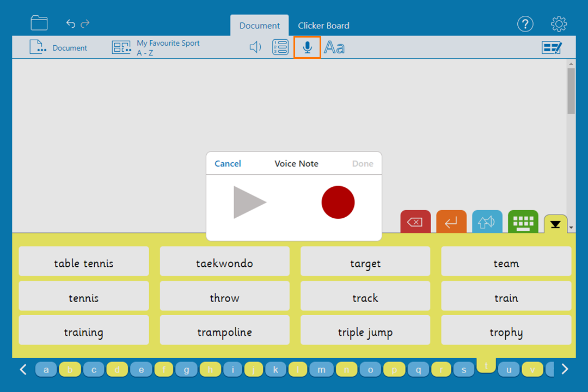The width and height of the screenshot is (588, 392).
Task: Click the undo arrow
Action: point(71,23)
